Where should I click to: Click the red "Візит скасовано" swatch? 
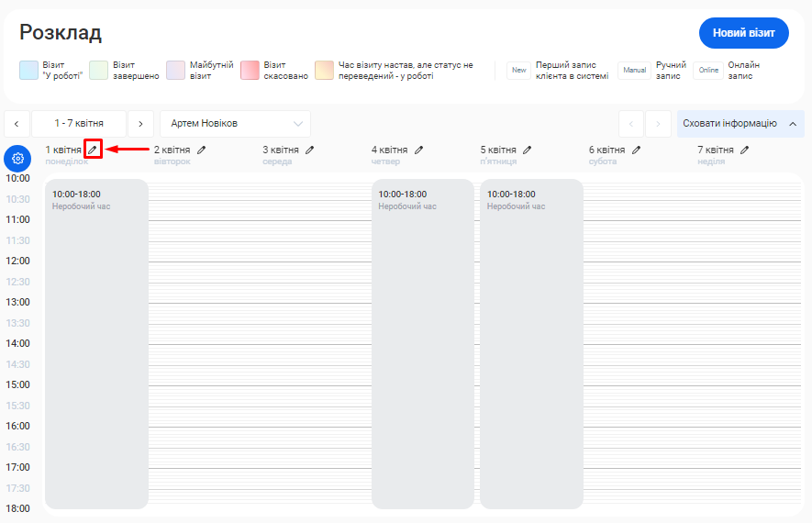tap(250, 71)
